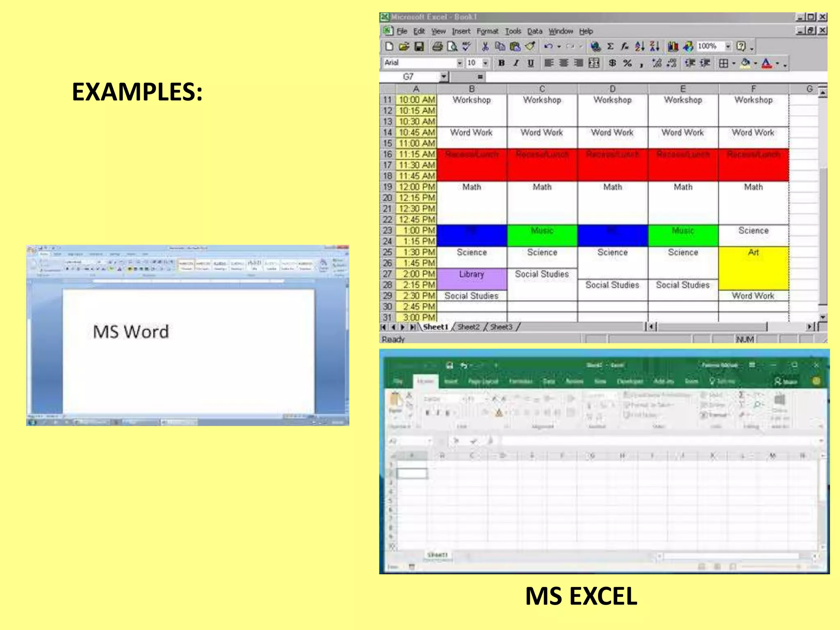
Task: Click the vertical scrollbar in classic Excel
Action: (823, 205)
